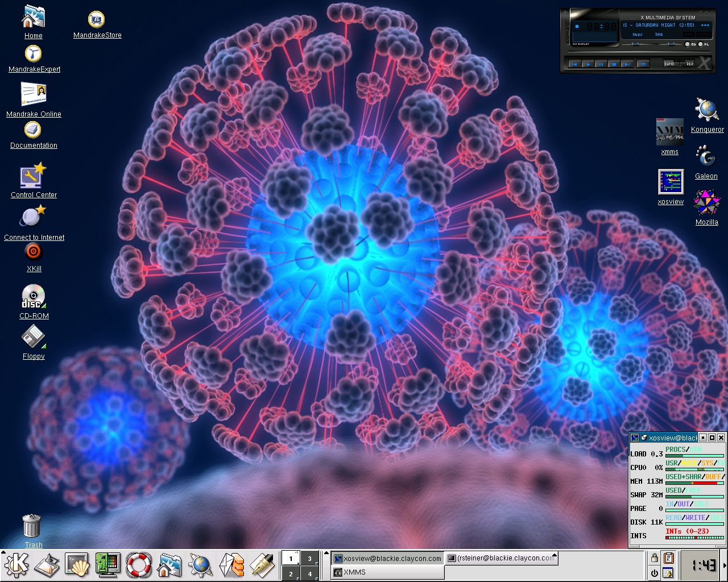
Task: Click the xosview MEM 113M label
Action: (646, 481)
